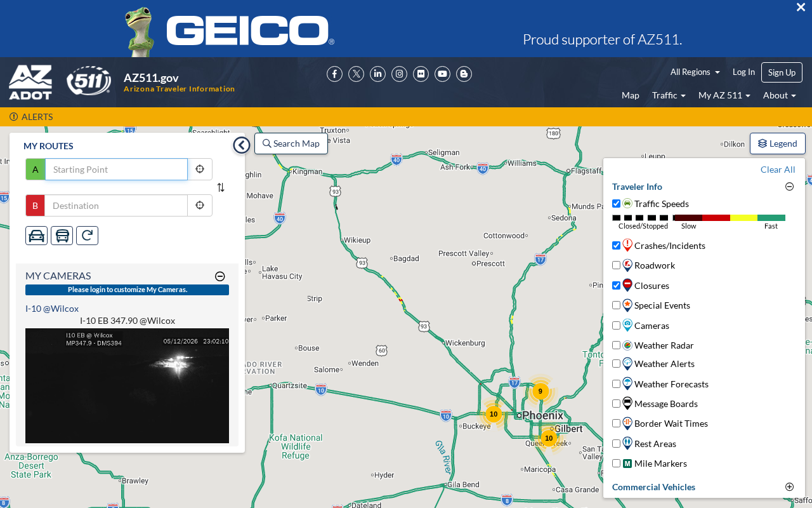This screenshot has height=508, width=812.
Task: Open the My AZ 511 dropdown menu
Action: [x=724, y=95]
